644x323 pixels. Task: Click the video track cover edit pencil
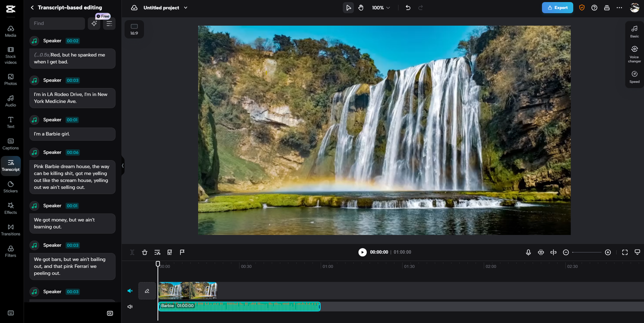147,290
